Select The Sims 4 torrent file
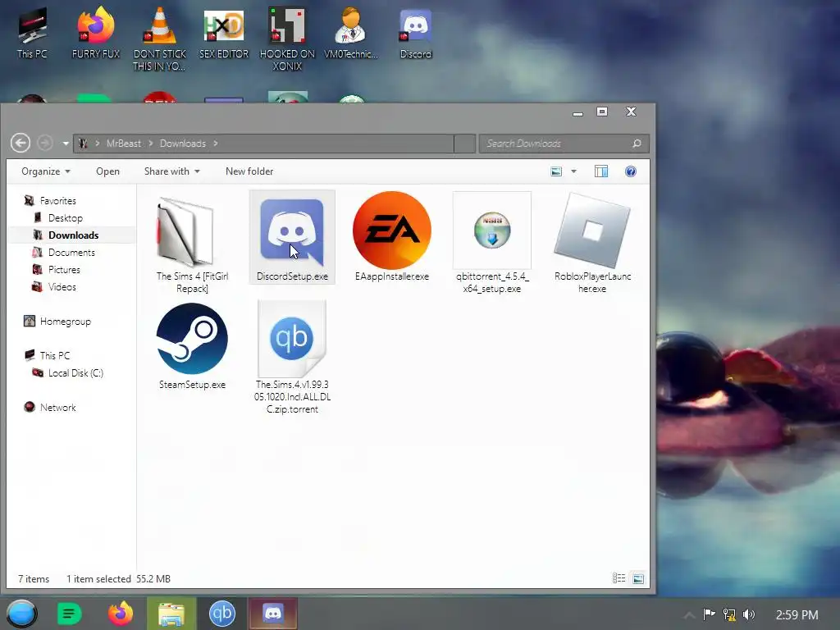840x630 pixels. [x=292, y=358]
